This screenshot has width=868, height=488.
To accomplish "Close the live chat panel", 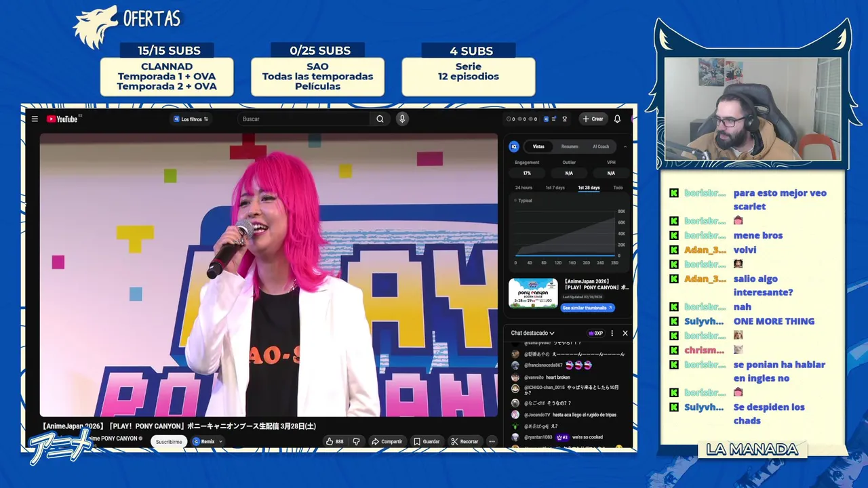I will (625, 333).
